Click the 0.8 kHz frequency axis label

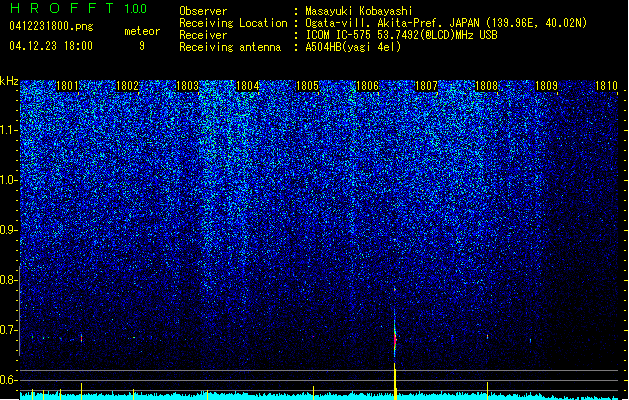[9, 280]
